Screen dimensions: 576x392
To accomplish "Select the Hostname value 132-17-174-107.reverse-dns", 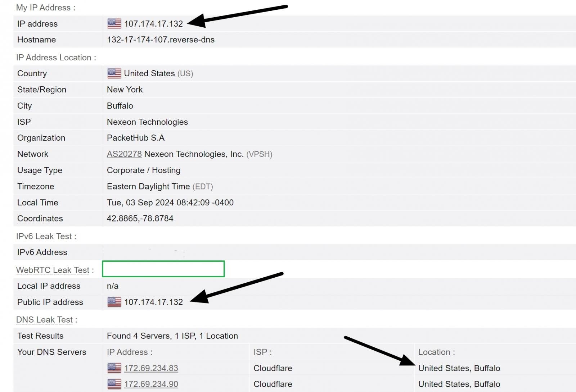I will 161,40.
